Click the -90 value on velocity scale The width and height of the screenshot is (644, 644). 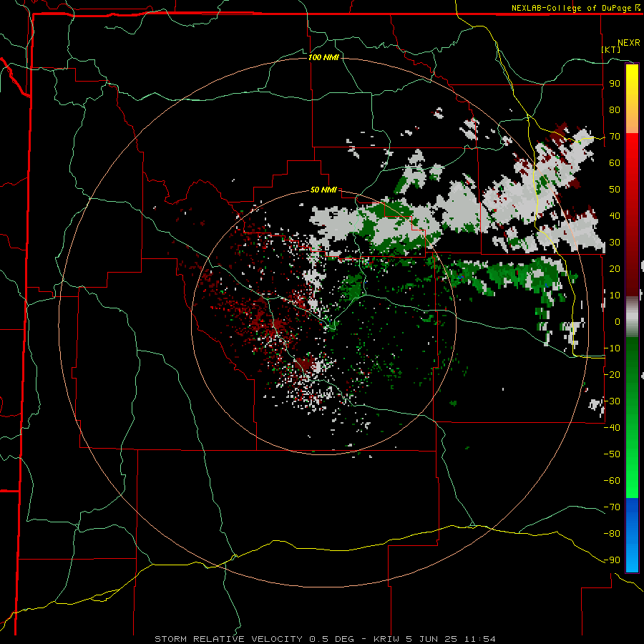pos(612,560)
